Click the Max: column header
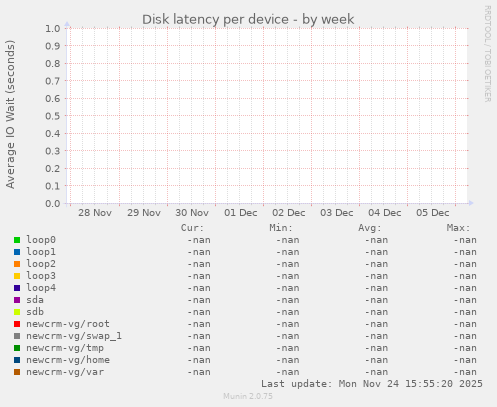This screenshot has height=407, width=497. point(458,228)
